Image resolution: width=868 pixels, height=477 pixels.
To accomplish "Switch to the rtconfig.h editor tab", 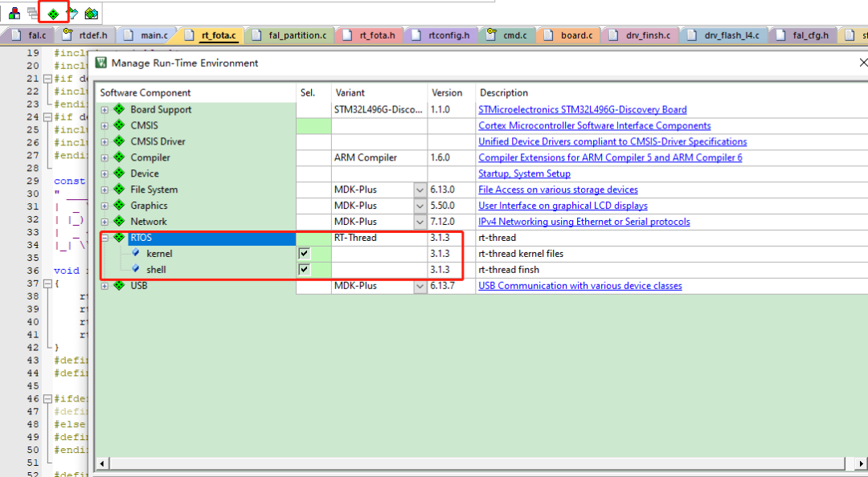I will coord(442,35).
